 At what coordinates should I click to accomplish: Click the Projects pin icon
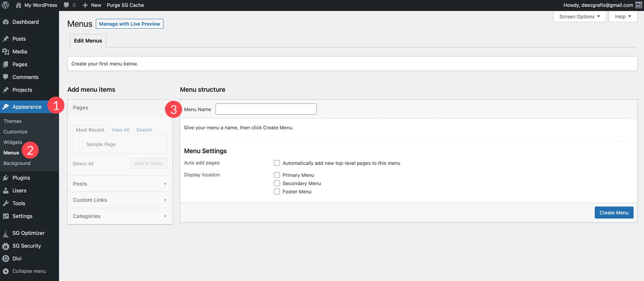click(x=6, y=90)
